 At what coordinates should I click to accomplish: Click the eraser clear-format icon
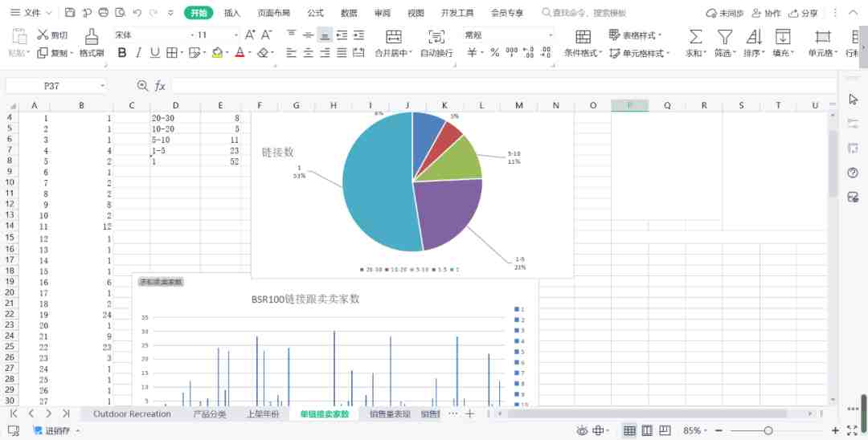(x=264, y=53)
